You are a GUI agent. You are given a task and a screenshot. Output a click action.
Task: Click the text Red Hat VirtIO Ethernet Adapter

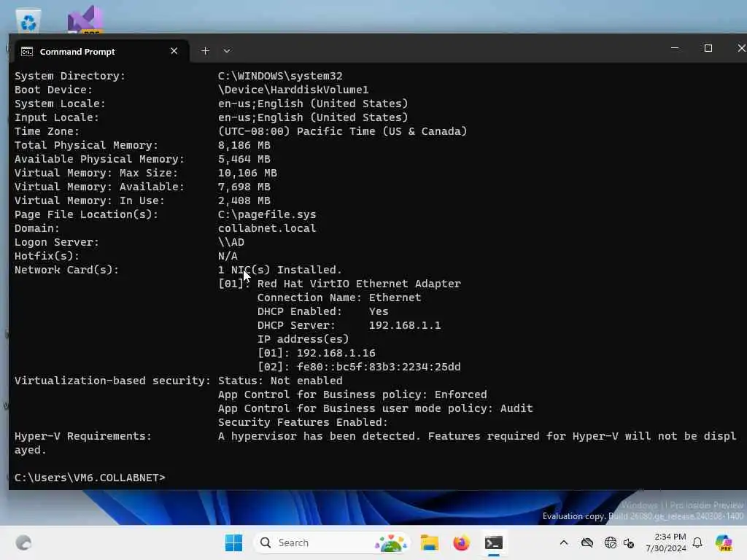click(x=359, y=284)
